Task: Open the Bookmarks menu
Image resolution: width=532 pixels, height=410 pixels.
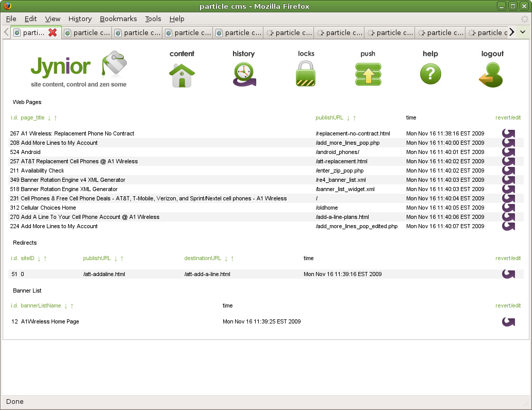Action: (118, 19)
